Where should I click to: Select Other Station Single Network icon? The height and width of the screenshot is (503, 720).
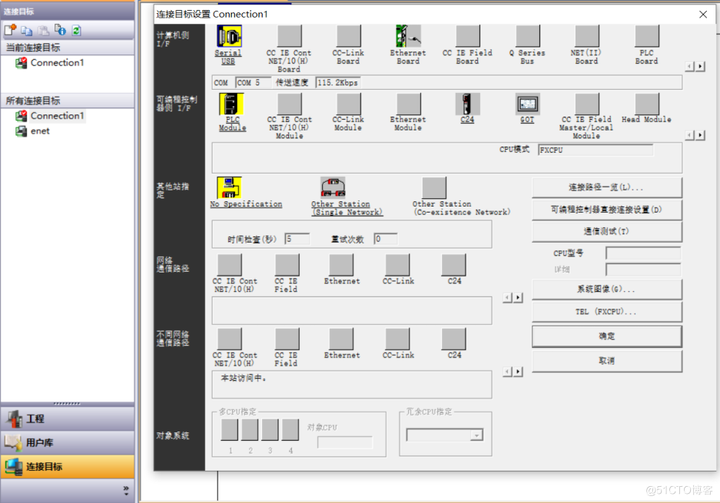pyautogui.click(x=333, y=187)
